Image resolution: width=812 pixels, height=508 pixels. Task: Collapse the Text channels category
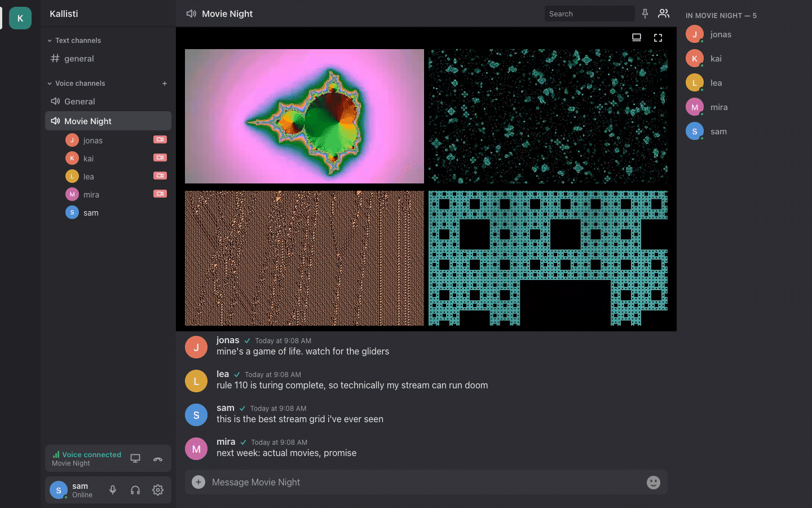point(74,41)
